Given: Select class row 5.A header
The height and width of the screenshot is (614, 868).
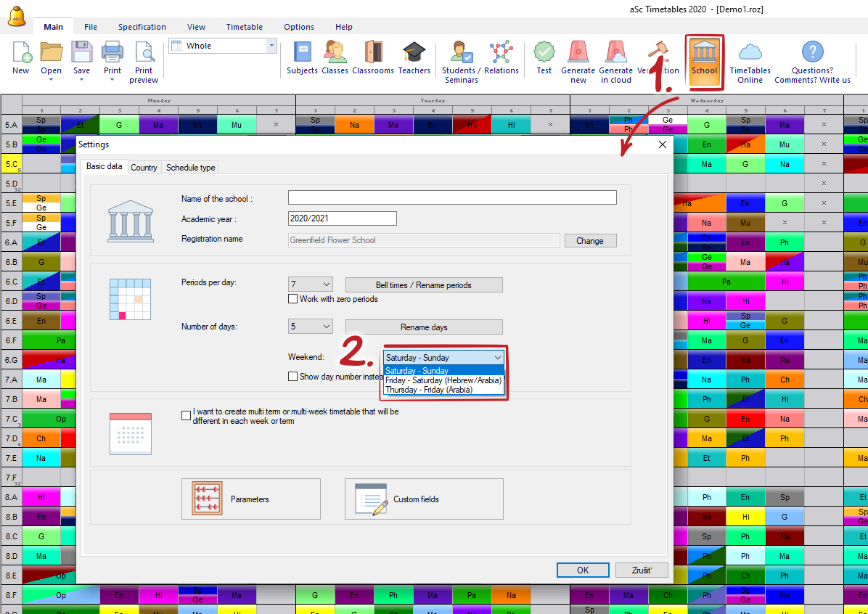Looking at the screenshot, I should coord(12,125).
